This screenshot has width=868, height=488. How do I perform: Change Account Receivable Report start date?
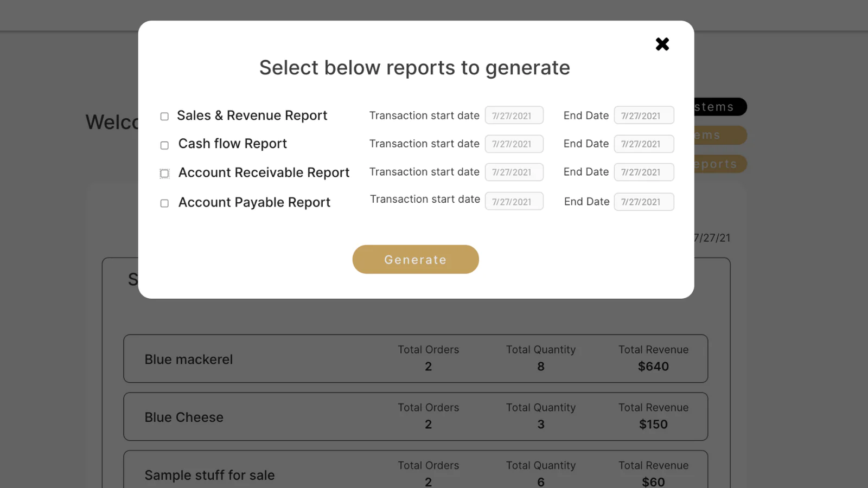(514, 172)
